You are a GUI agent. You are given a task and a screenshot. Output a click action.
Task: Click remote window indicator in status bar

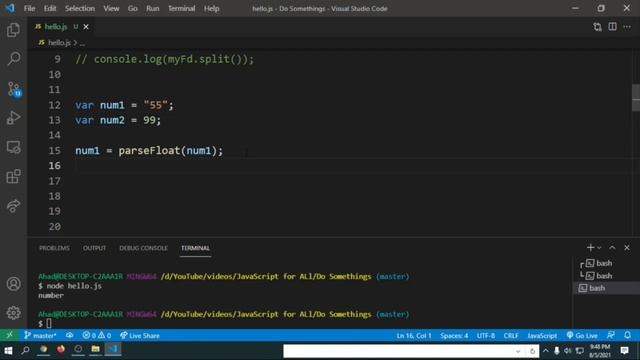coord(9,336)
